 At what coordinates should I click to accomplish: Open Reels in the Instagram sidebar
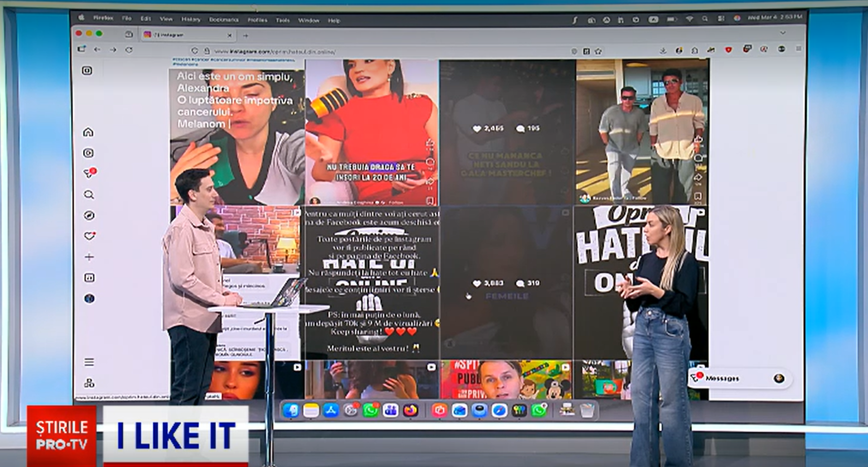click(88, 153)
